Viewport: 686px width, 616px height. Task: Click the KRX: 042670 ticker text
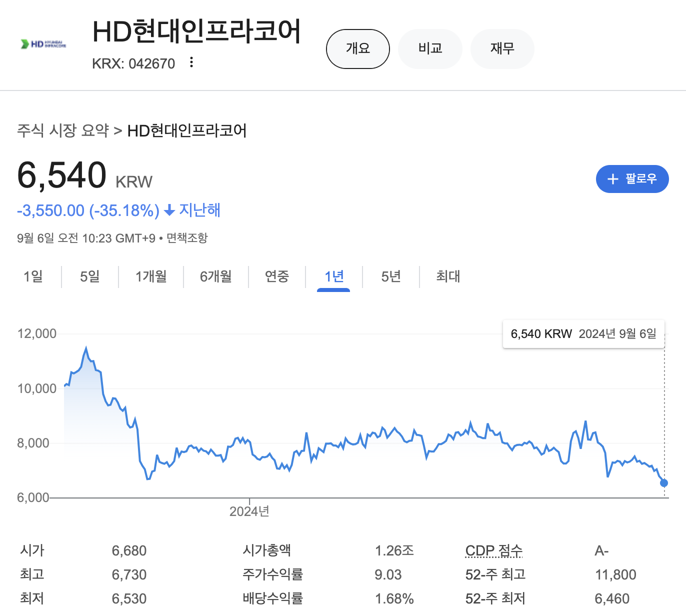click(x=133, y=63)
